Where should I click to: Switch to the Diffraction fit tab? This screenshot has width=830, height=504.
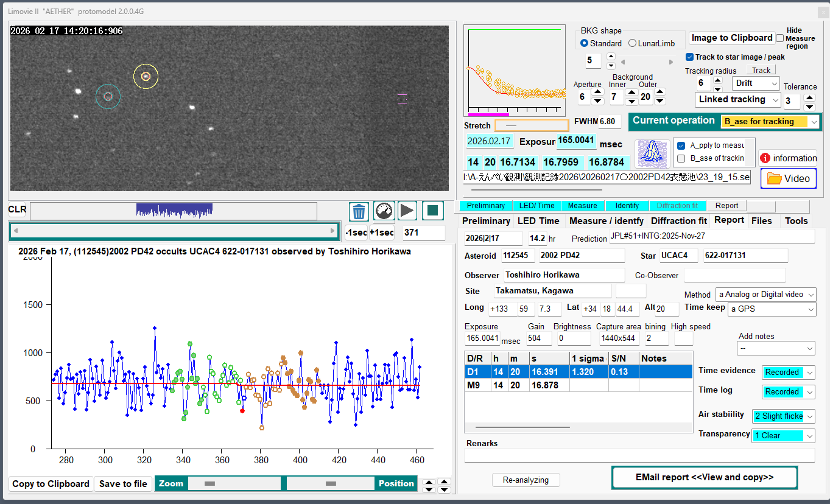coord(678,221)
